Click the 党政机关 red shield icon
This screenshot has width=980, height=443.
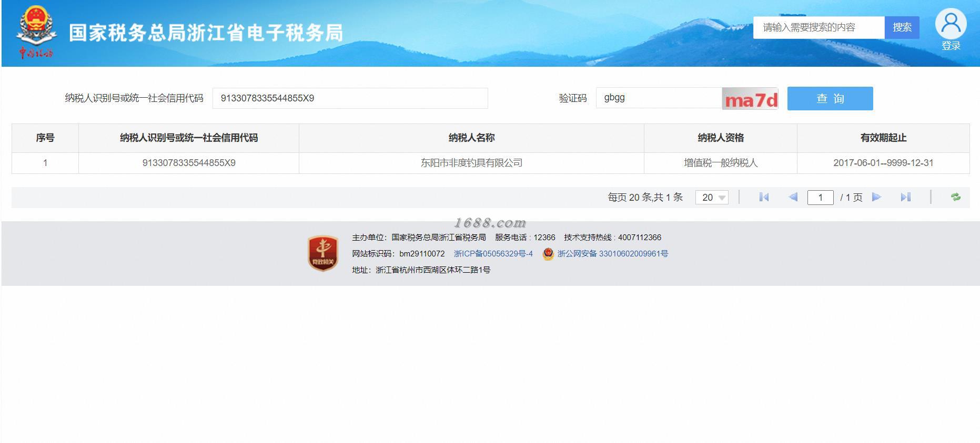point(322,253)
